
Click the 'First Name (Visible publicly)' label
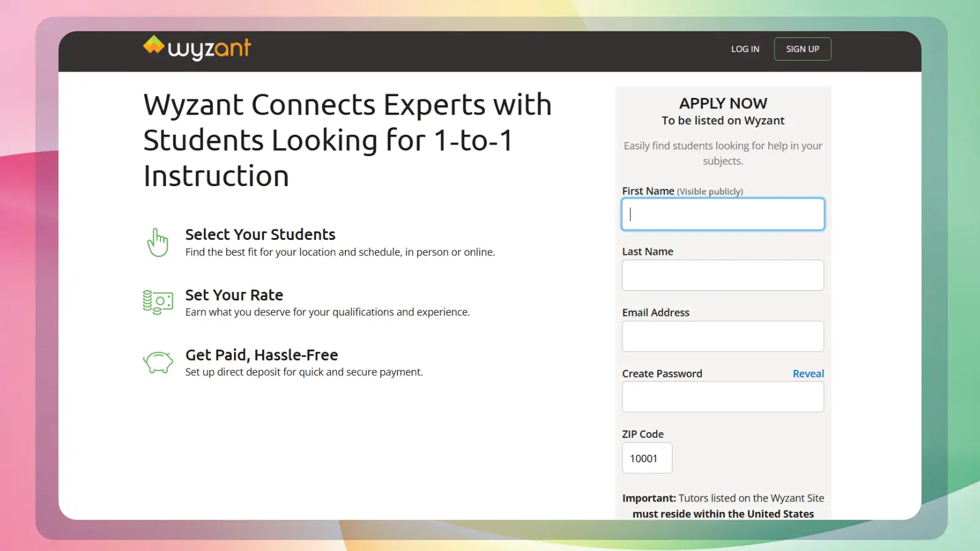pyautogui.click(x=682, y=191)
